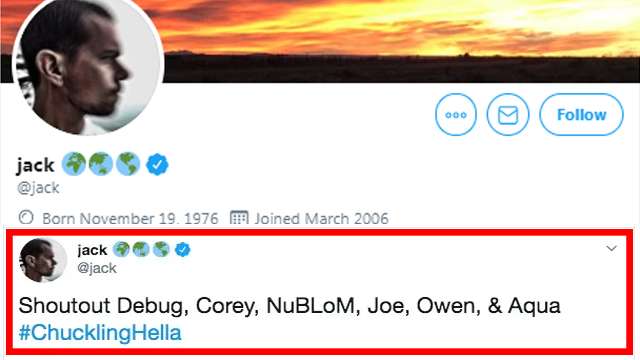
Task: Click the verified badge beside profile name
Action: [157, 164]
